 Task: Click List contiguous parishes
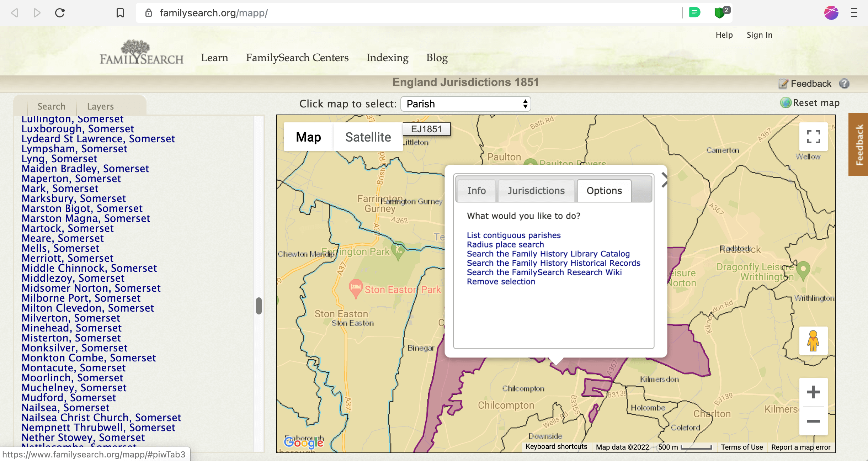point(513,235)
